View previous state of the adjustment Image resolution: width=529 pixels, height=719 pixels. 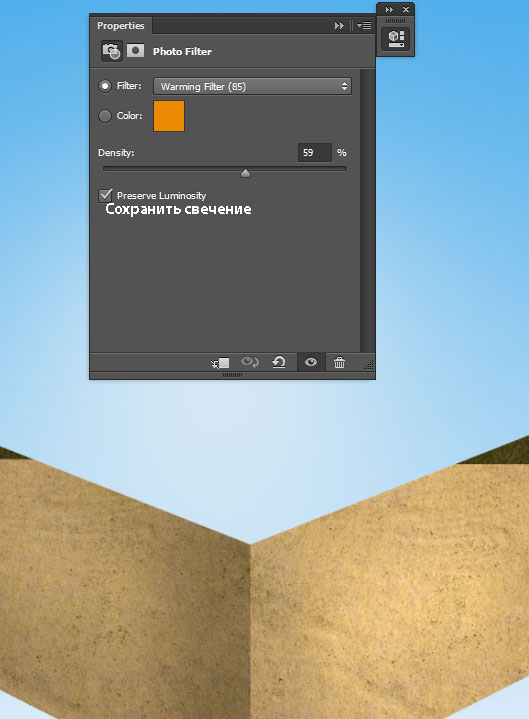tap(250, 362)
